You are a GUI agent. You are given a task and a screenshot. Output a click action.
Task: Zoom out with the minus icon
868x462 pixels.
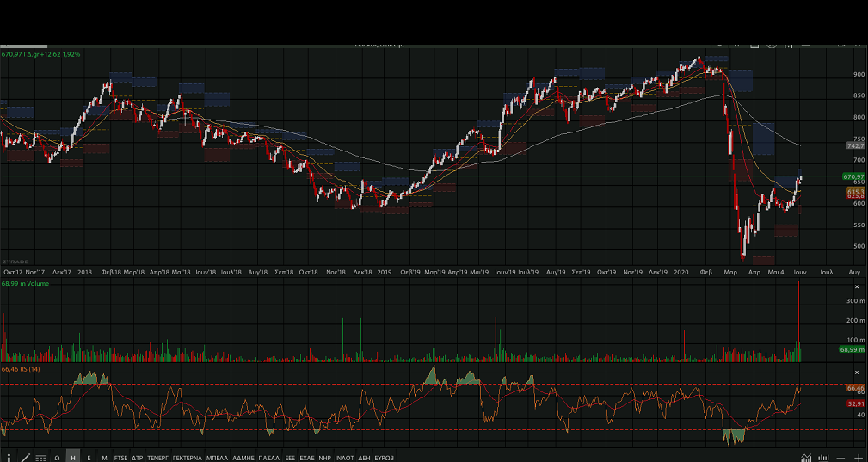pyautogui.click(x=841, y=458)
